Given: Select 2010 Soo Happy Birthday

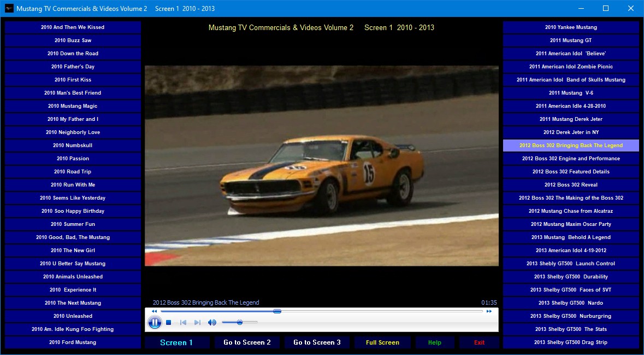Looking at the screenshot, I should (73, 211).
